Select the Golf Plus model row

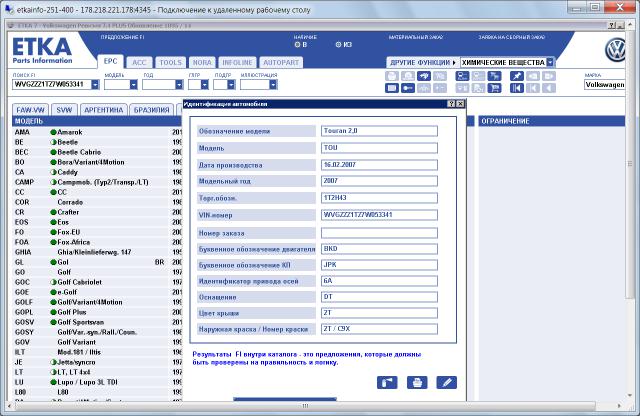click(97, 312)
